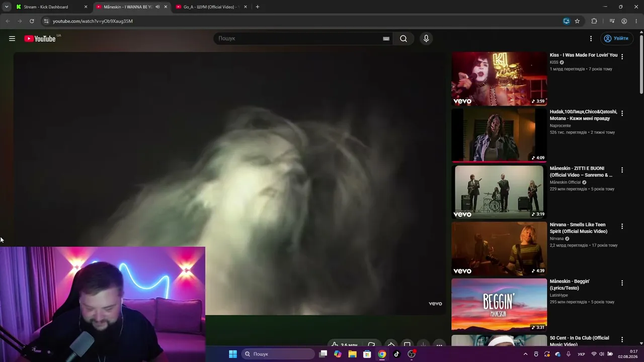
Task: Open the Кажи мені правду video thumbnail
Action: tap(499, 135)
